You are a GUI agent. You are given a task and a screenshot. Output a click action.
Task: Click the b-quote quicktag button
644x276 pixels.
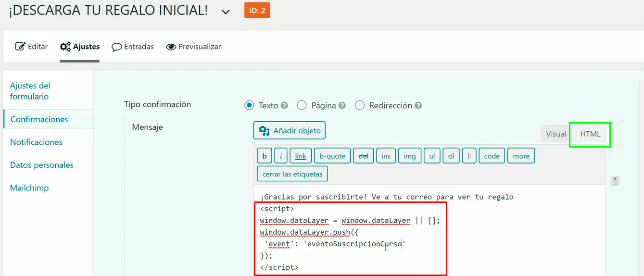pyautogui.click(x=332, y=156)
